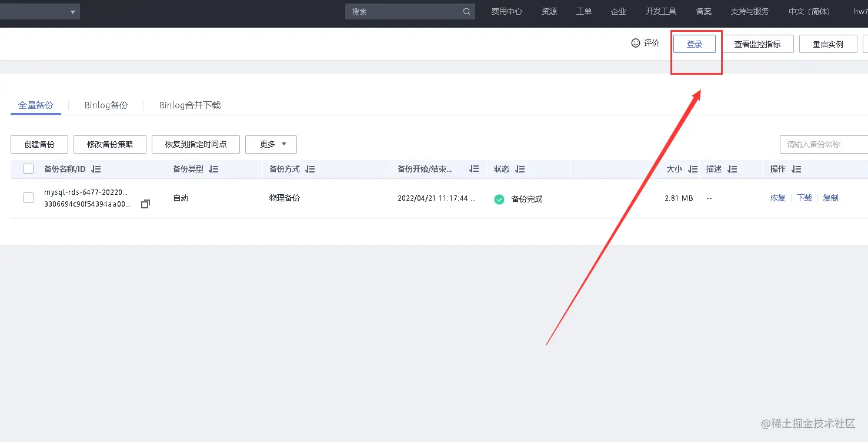868x442 pixels.
Task: Click the 下载 link in backup row
Action: pyautogui.click(x=804, y=198)
